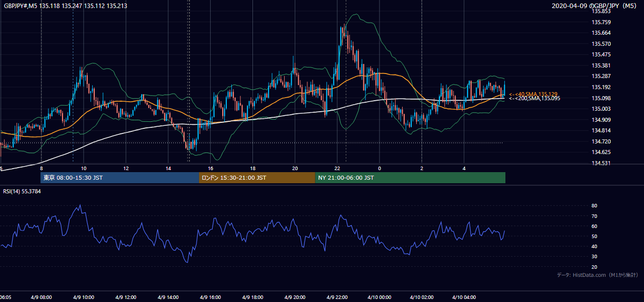Click price axis label 134.720
The image size is (644, 302).
601,141
